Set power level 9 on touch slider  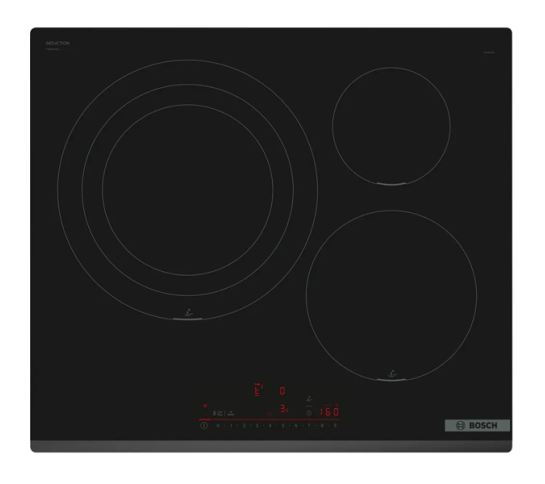335,426
